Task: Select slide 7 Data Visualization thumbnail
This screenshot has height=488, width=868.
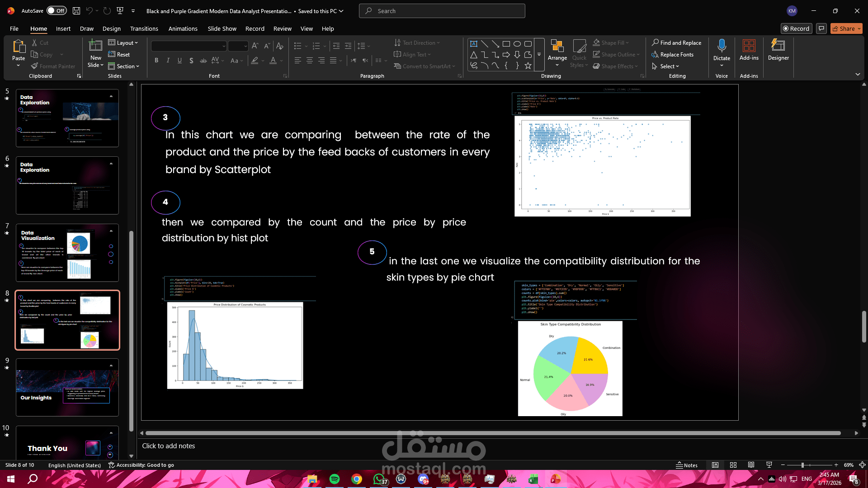Action: (x=67, y=253)
